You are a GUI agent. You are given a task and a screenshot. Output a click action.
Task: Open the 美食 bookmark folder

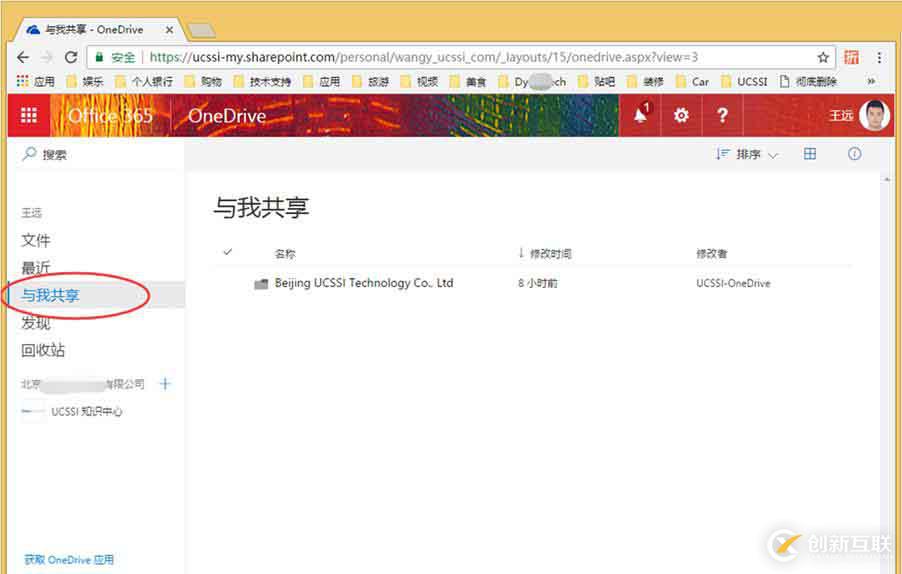468,82
